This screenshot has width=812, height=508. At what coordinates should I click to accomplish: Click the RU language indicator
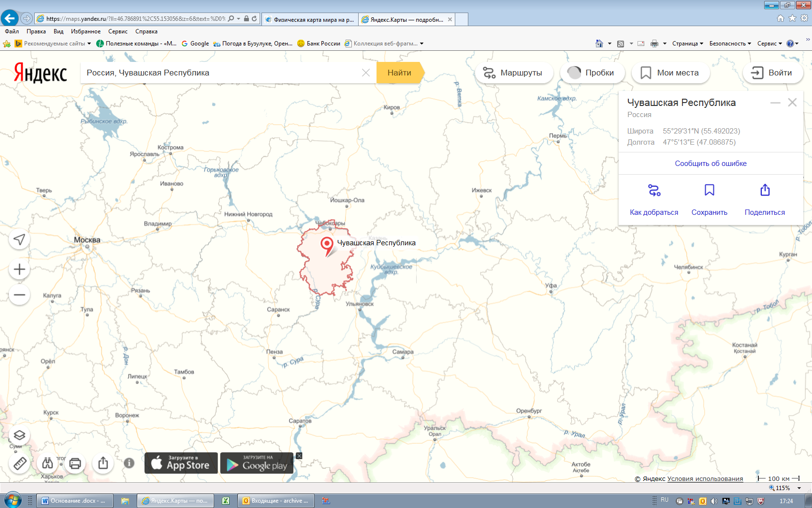point(665,500)
